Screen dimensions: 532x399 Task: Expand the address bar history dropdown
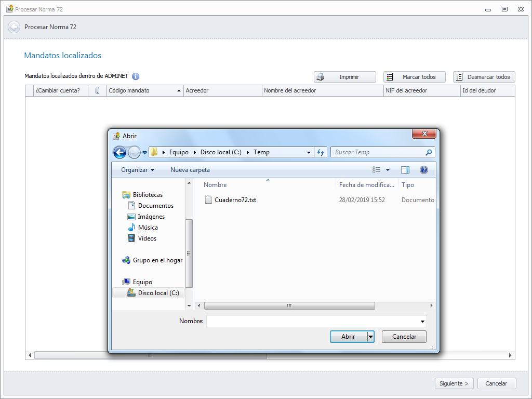click(x=309, y=153)
